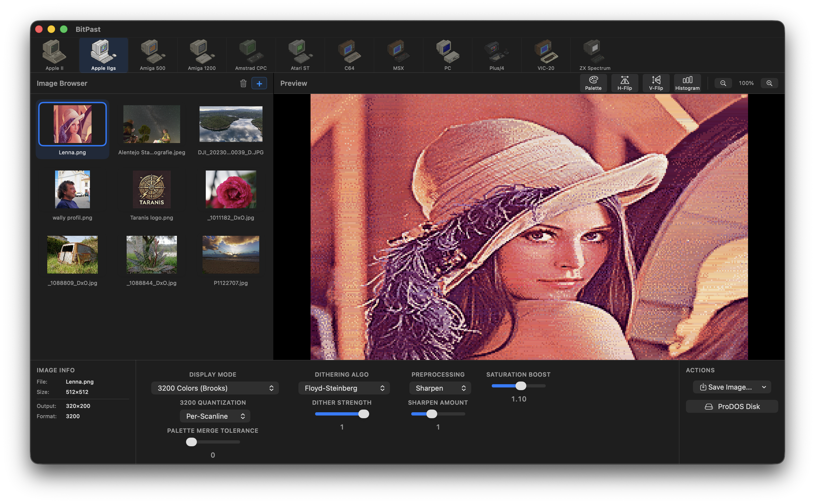Flip the preview horizontally with H-Flip

pyautogui.click(x=624, y=83)
